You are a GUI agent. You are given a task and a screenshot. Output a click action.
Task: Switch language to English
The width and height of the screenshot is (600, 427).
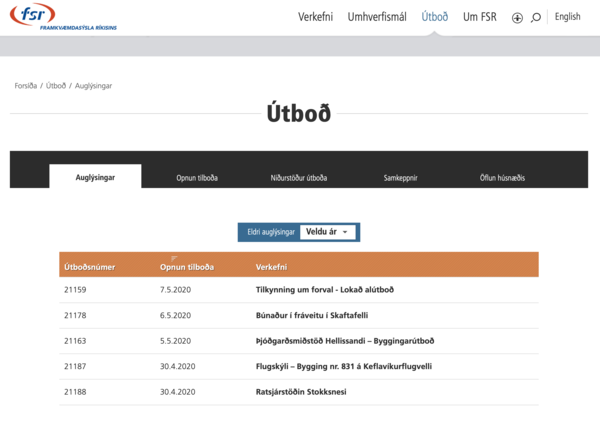567,17
